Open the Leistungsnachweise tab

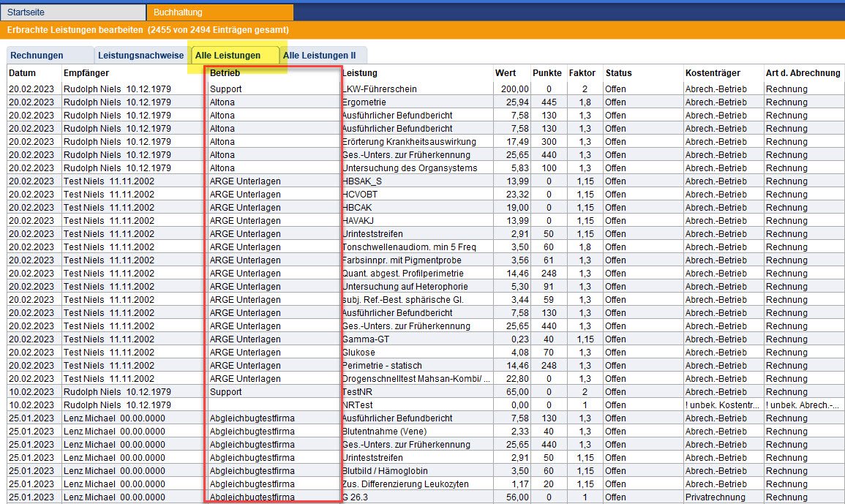click(x=140, y=56)
